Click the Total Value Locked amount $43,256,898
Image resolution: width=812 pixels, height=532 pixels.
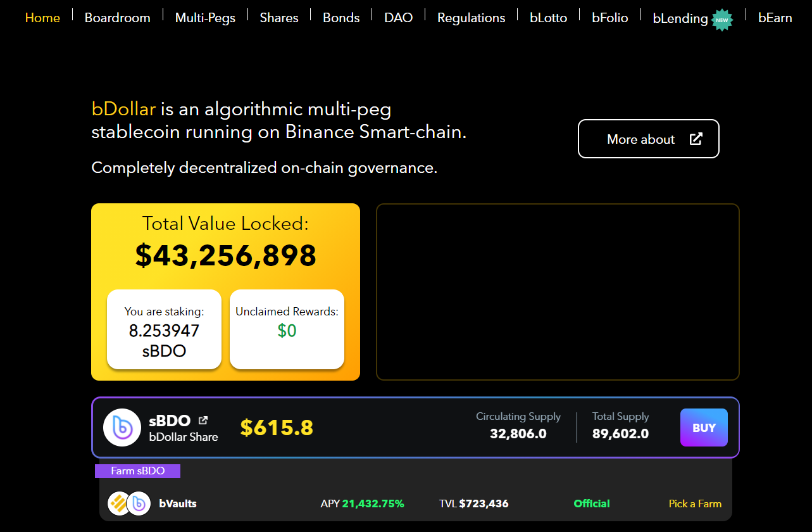coord(226,255)
